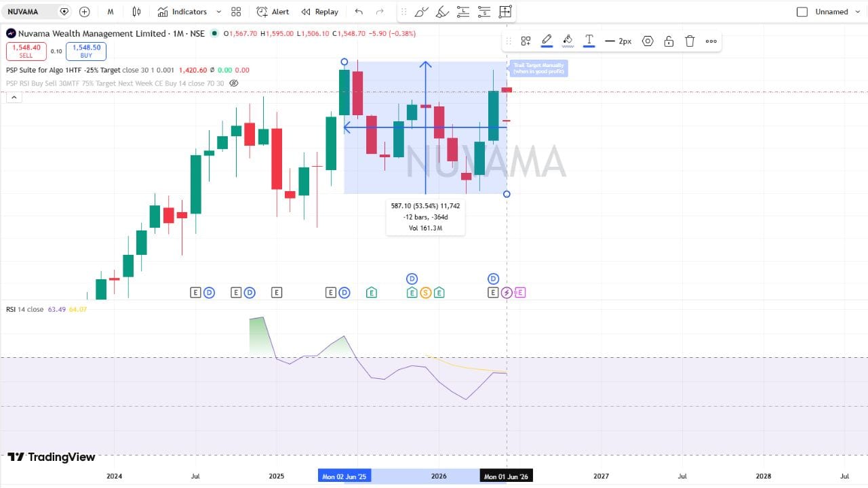868x488 pixels.
Task: Open the orange stock split S marker
Action: pyautogui.click(x=425, y=293)
